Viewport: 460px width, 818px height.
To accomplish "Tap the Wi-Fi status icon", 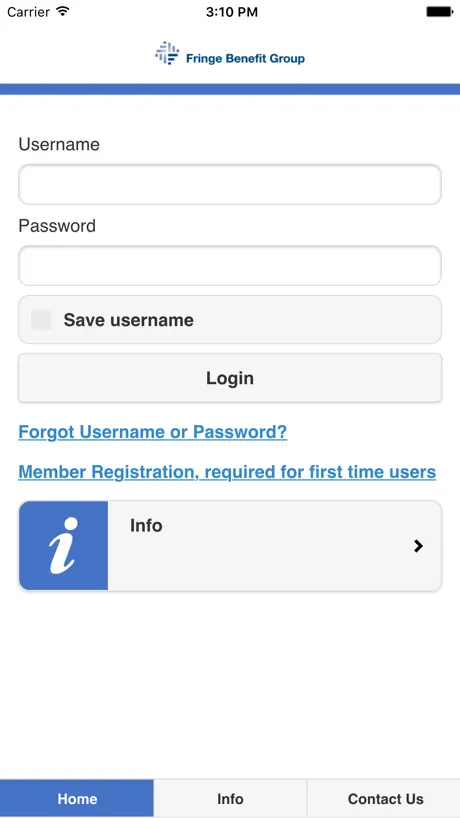I will [x=63, y=11].
